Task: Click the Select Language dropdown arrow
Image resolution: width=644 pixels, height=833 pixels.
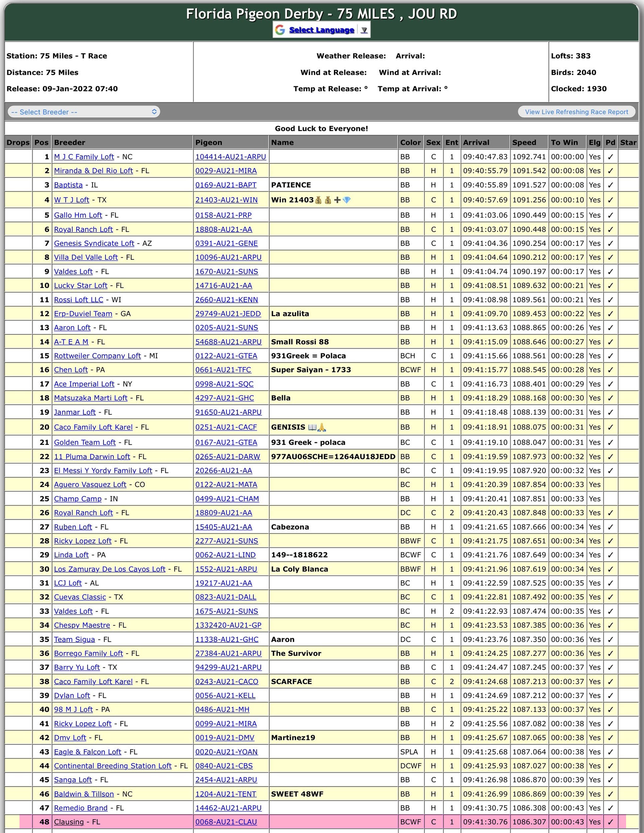Action: point(364,30)
